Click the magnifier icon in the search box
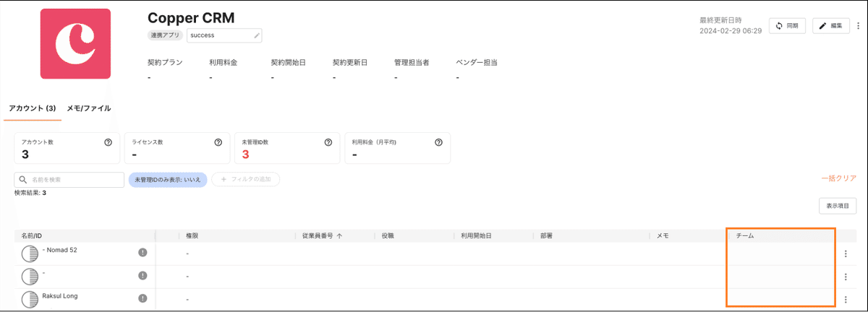 click(x=23, y=179)
